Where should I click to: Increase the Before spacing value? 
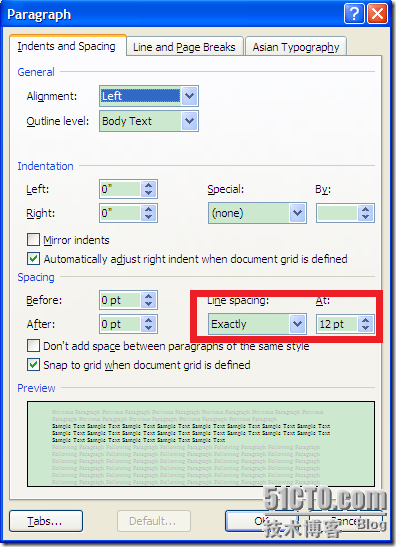(x=149, y=296)
